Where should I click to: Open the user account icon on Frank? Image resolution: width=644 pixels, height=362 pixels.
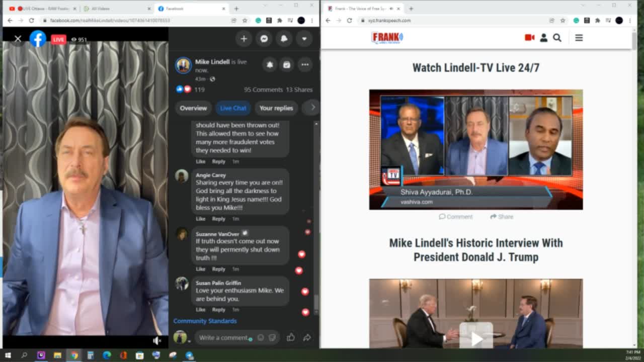click(x=543, y=38)
